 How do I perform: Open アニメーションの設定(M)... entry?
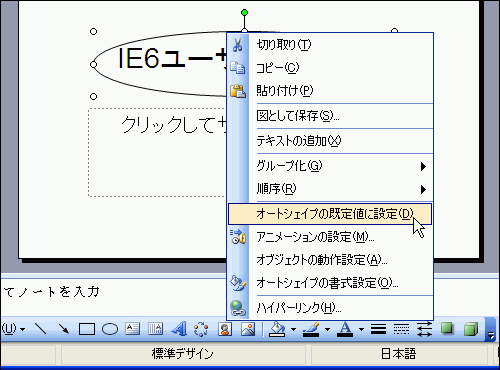click(330, 237)
